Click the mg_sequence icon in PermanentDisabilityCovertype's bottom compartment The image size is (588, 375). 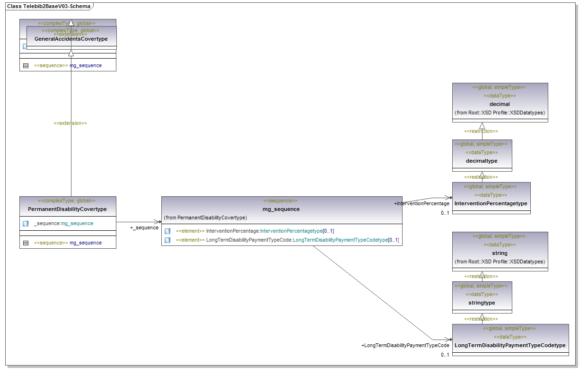pos(26,243)
